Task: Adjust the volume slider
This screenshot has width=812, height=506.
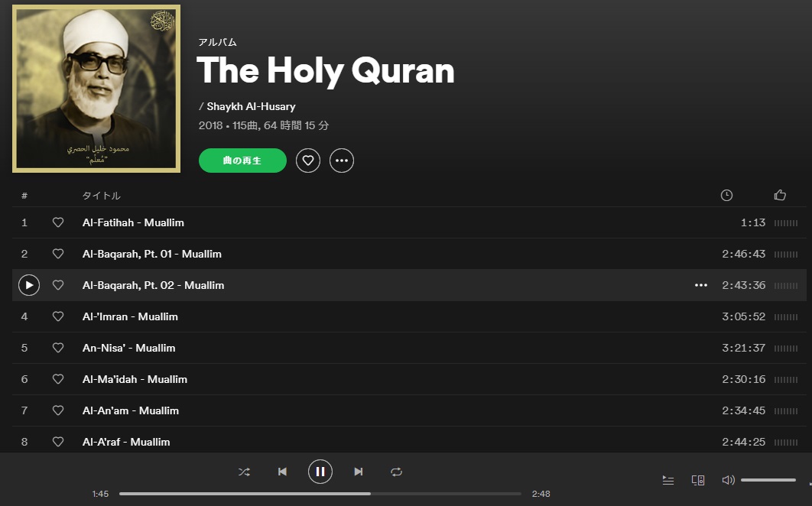Action: (768, 480)
